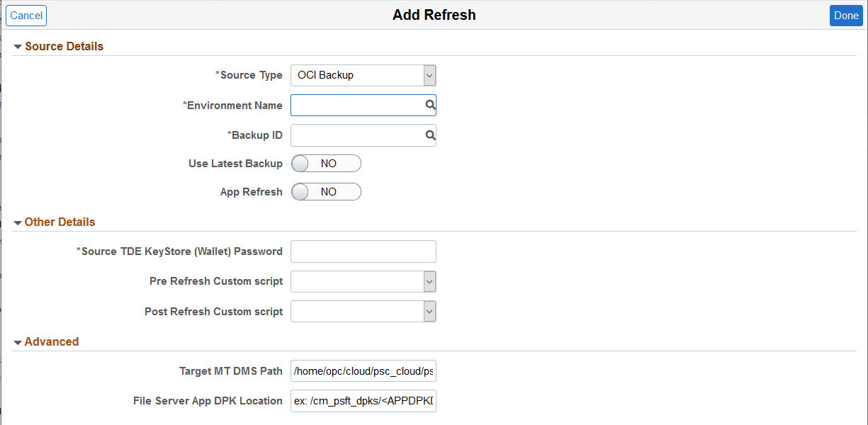Click the Cancel button
This screenshot has width=868, height=425.
pyautogui.click(x=26, y=15)
